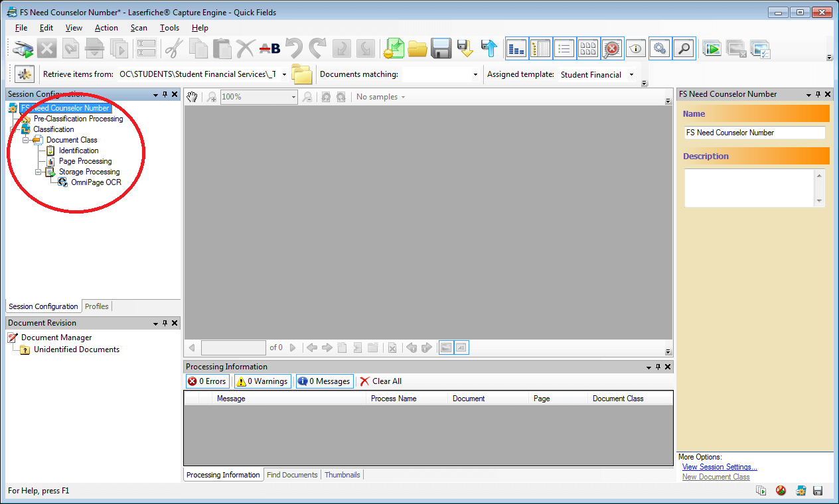
Task: Switch to the Profiles tab
Action: click(97, 306)
